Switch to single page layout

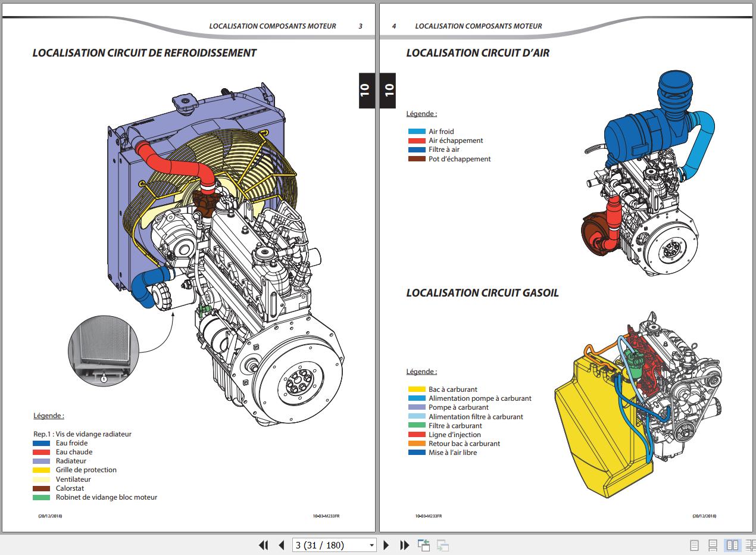tap(694, 545)
